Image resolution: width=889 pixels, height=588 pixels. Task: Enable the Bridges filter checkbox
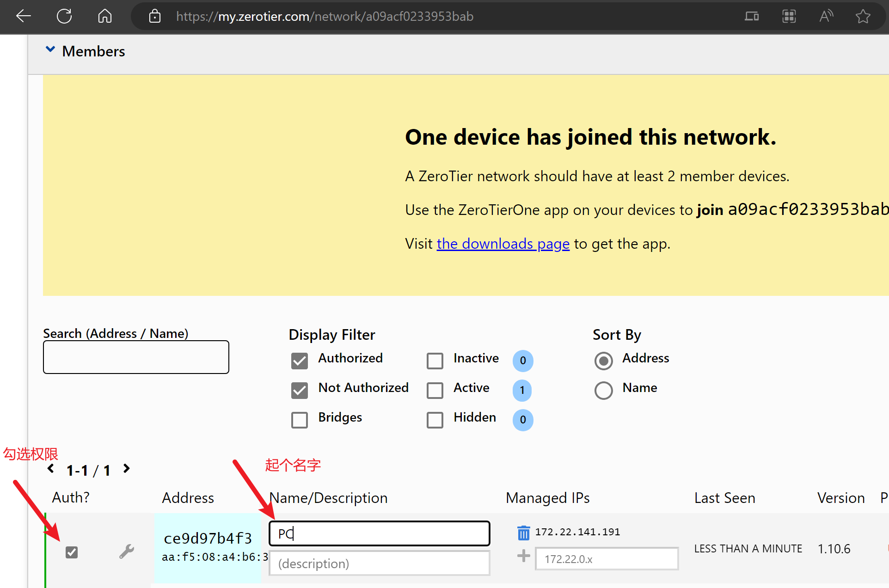tap(300, 420)
